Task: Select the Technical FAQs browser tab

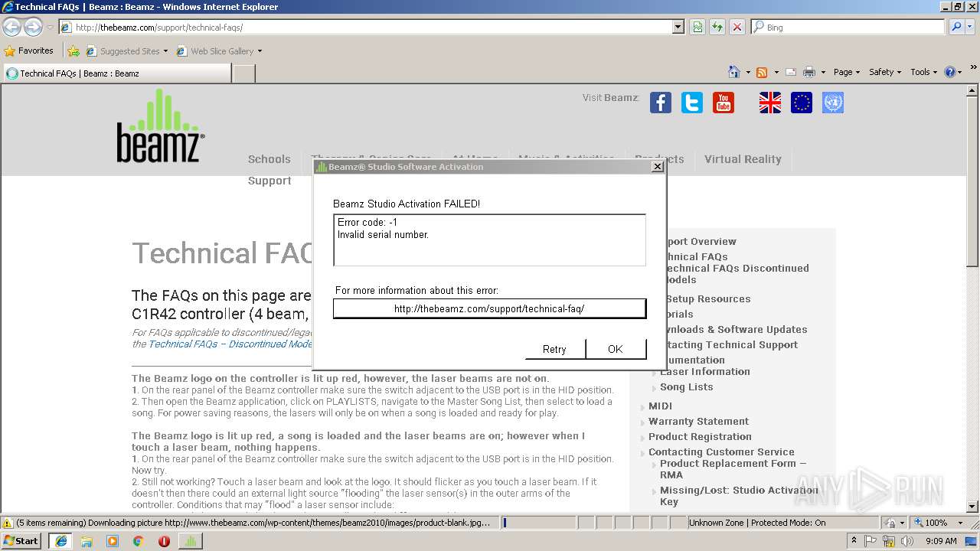Action: coord(116,73)
